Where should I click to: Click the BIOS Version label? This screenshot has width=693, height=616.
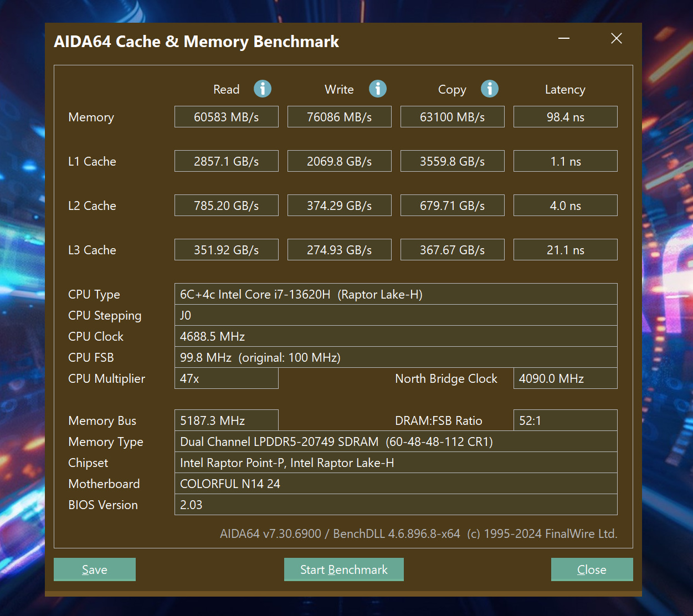pyautogui.click(x=103, y=505)
